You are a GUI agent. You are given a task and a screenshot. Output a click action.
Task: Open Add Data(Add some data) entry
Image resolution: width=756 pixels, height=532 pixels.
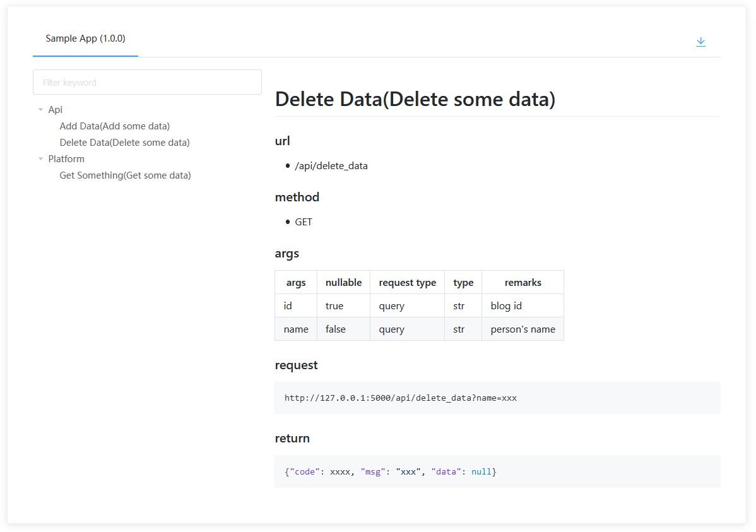pos(114,126)
